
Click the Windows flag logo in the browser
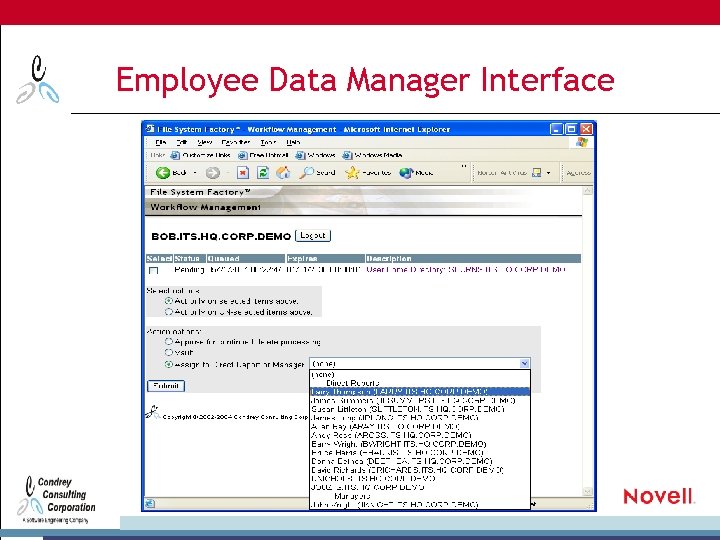(581, 142)
